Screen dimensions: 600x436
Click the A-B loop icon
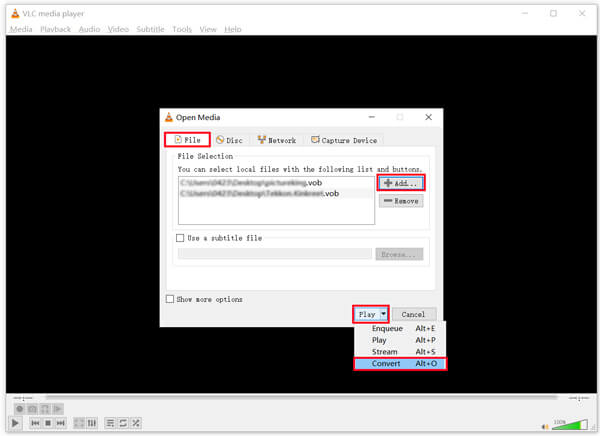pyautogui.click(x=45, y=409)
